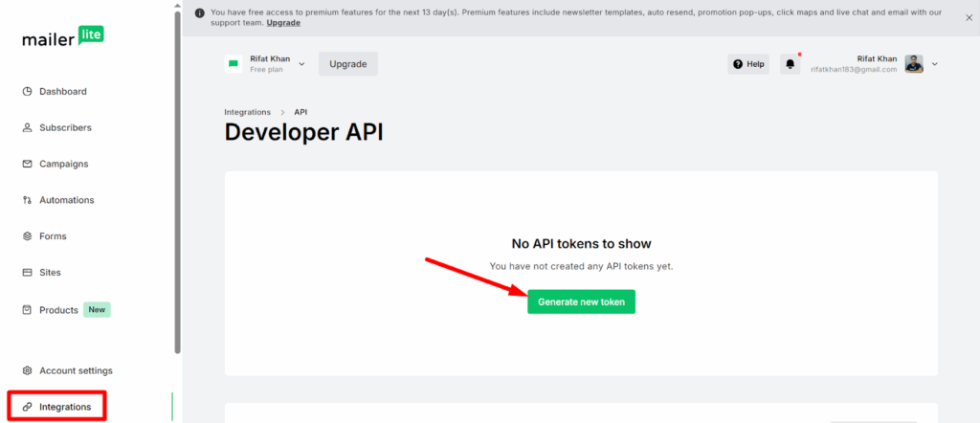This screenshot has height=423, width=980.
Task: Expand the user profile menu chevron
Action: [935, 64]
